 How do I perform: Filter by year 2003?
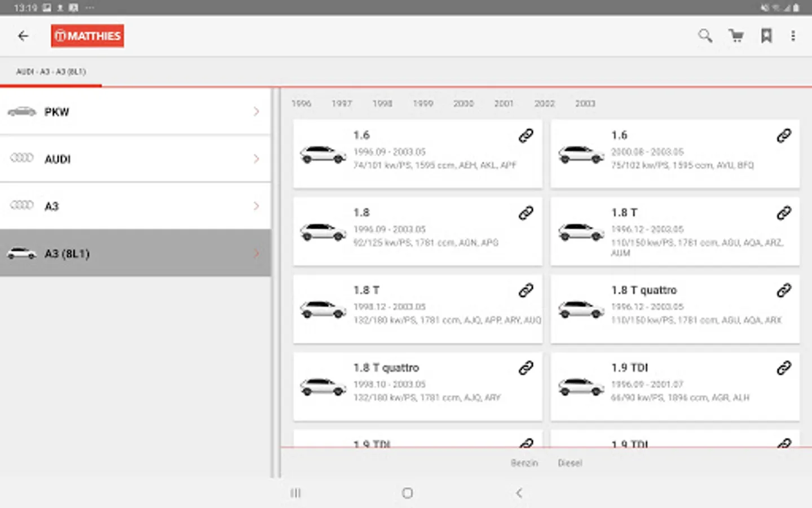click(585, 104)
